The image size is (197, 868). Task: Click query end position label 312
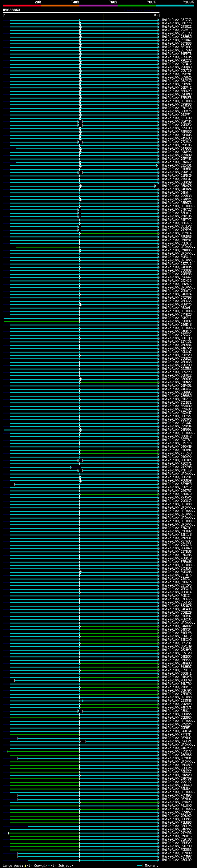coord(155,15)
